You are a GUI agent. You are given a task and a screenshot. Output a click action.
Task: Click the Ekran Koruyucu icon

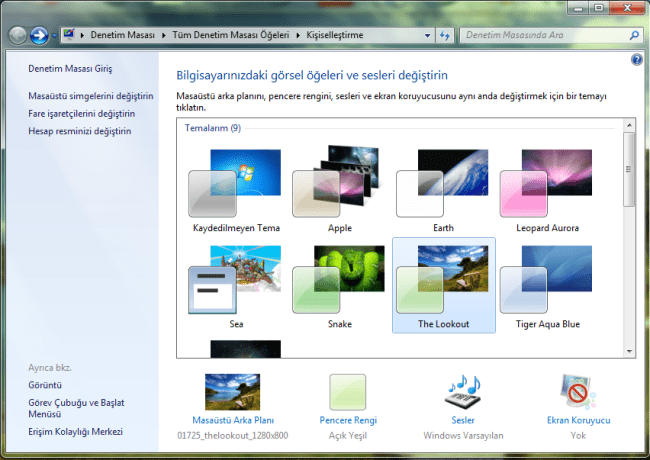coord(578,392)
